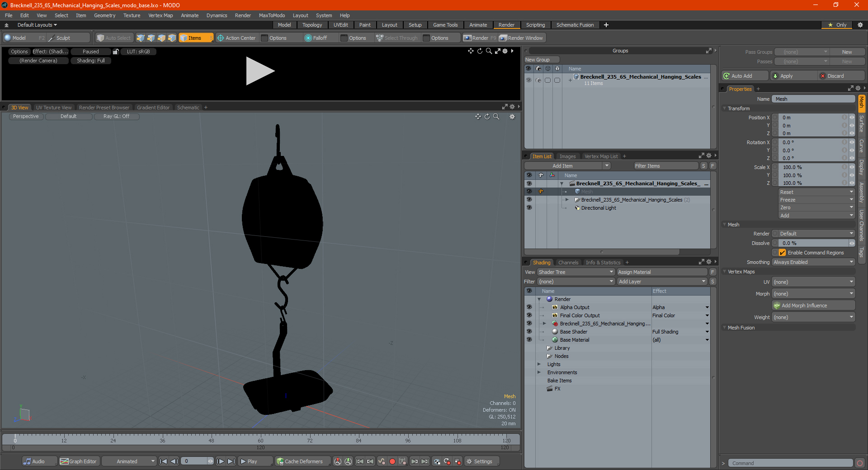
Task: Step to previous frame
Action: tap(174, 461)
